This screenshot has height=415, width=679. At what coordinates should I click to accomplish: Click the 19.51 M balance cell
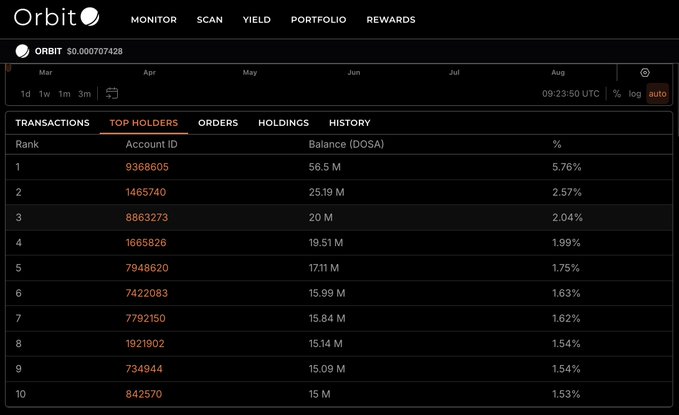tap(326, 242)
